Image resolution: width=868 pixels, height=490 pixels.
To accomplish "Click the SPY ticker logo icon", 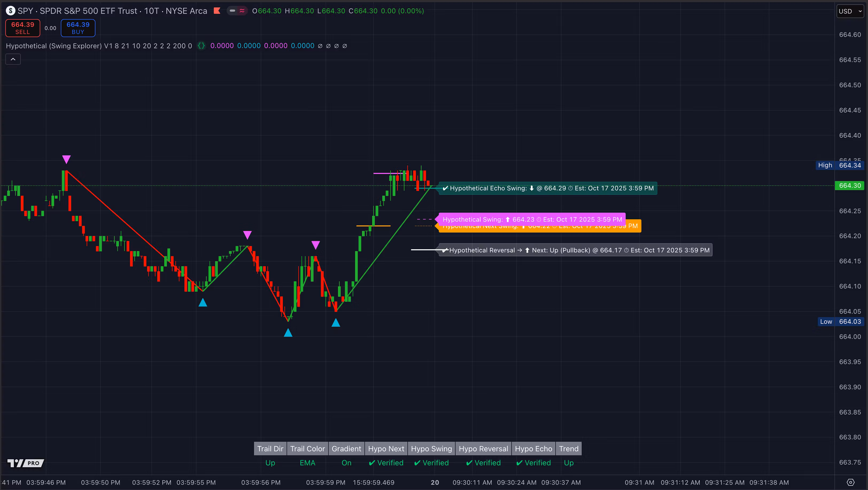I will point(10,10).
